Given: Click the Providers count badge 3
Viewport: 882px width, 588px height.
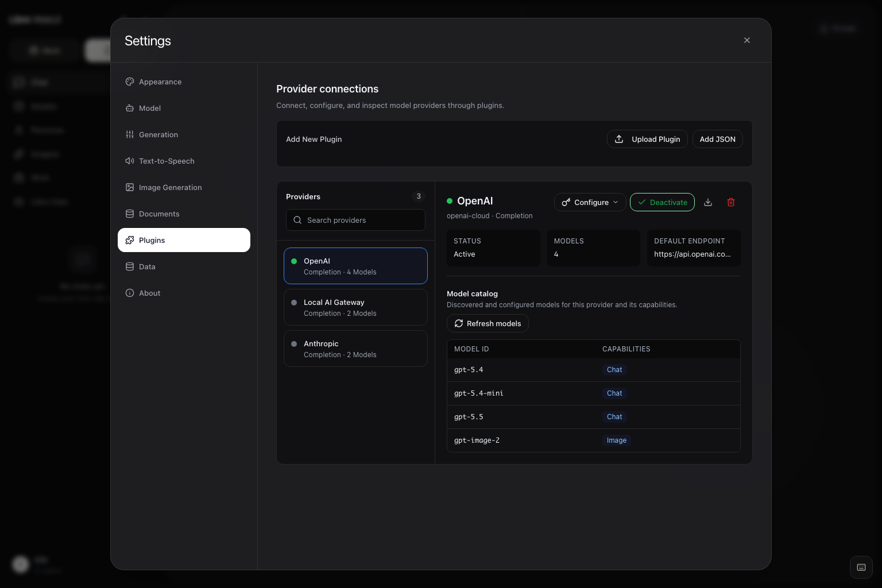Looking at the screenshot, I should click(419, 196).
